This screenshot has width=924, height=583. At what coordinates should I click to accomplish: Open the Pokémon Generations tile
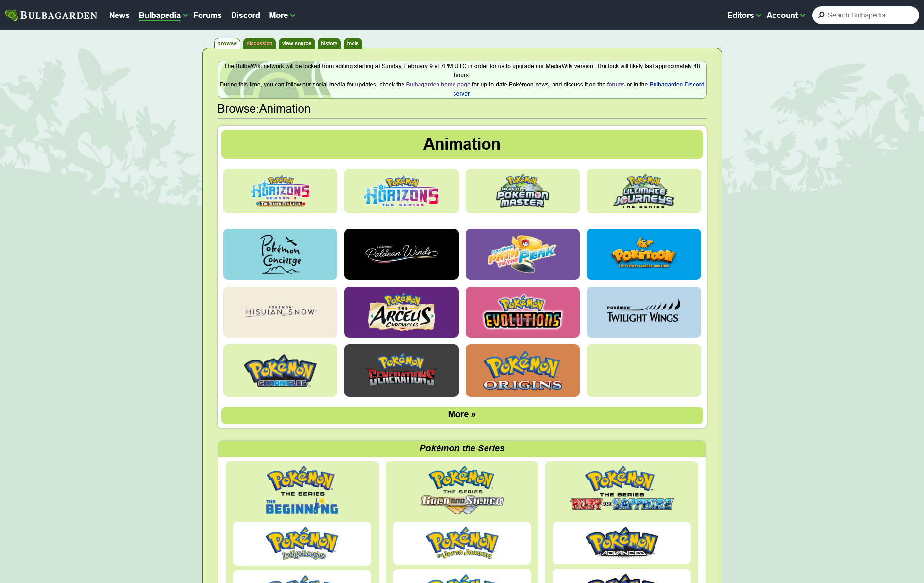coord(402,371)
